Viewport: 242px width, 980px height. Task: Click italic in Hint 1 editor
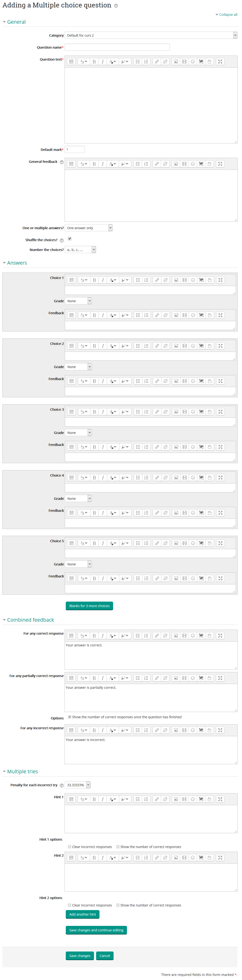coord(103,799)
